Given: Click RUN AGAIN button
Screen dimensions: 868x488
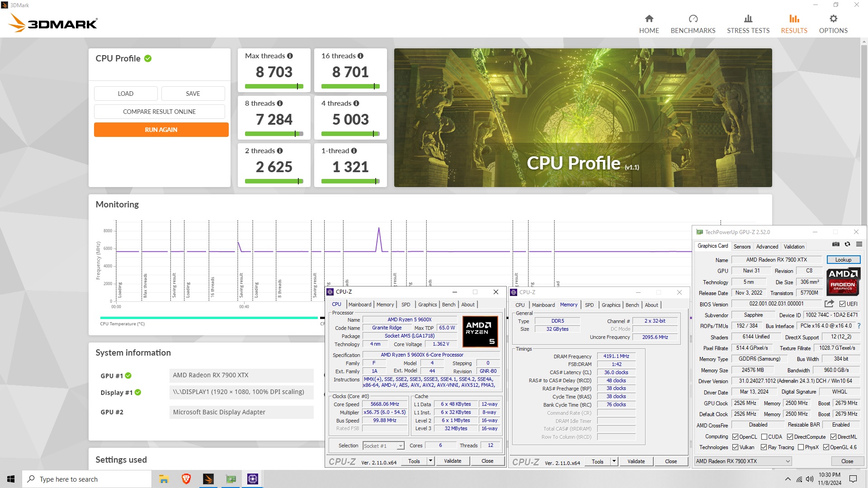Looking at the screenshot, I should click(161, 130).
